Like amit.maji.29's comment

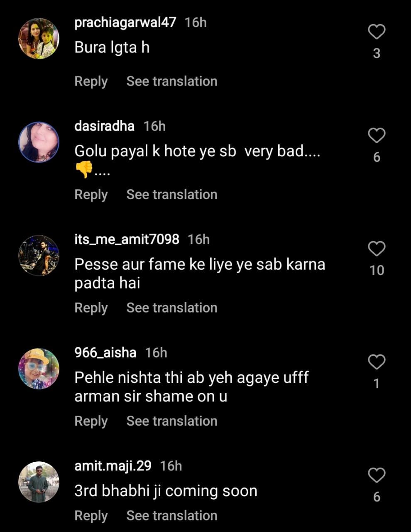click(x=377, y=475)
